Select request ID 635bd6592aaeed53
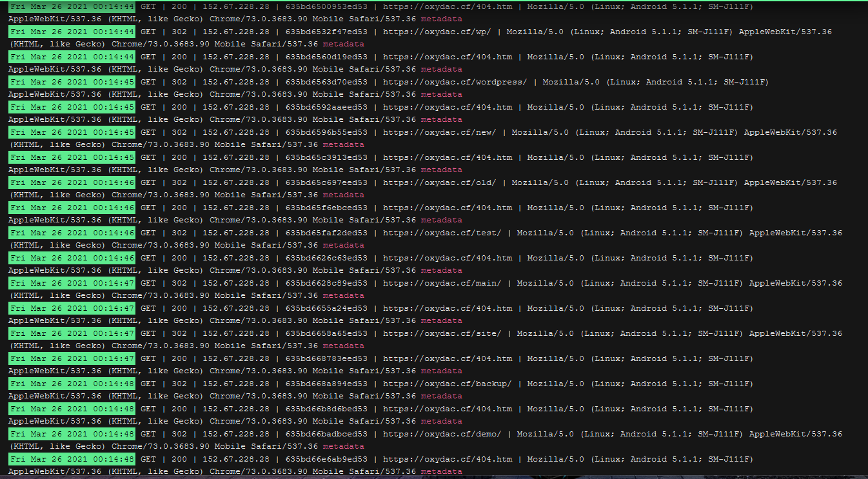The height and width of the screenshot is (479, 868). pos(326,107)
